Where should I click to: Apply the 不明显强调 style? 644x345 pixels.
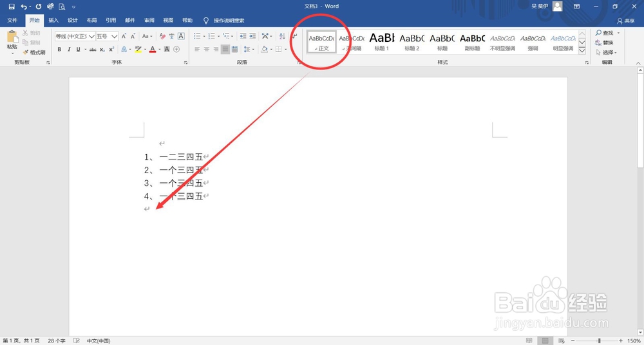click(503, 41)
